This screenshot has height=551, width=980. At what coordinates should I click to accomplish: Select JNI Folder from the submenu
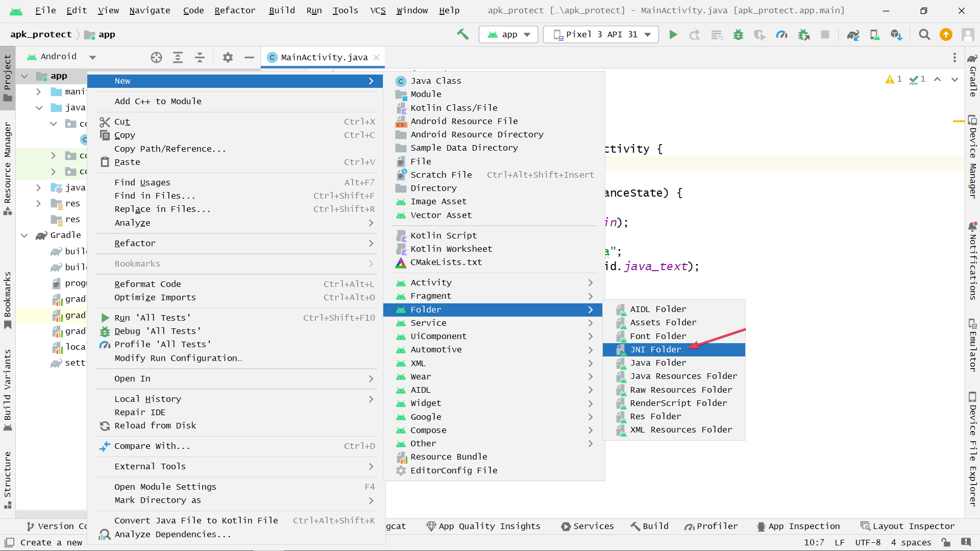click(655, 349)
